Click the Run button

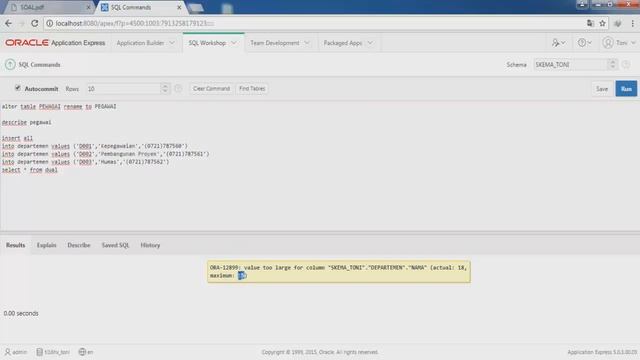626,89
